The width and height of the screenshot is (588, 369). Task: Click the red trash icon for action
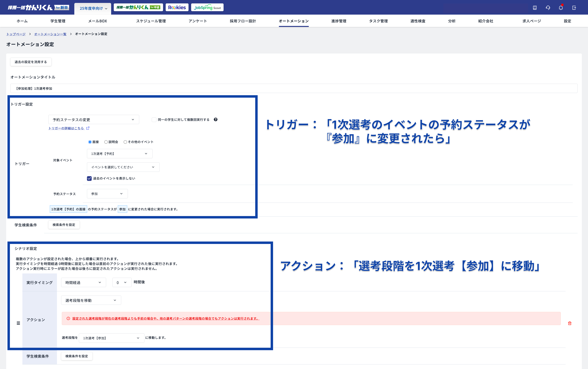[x=570, y=323]
